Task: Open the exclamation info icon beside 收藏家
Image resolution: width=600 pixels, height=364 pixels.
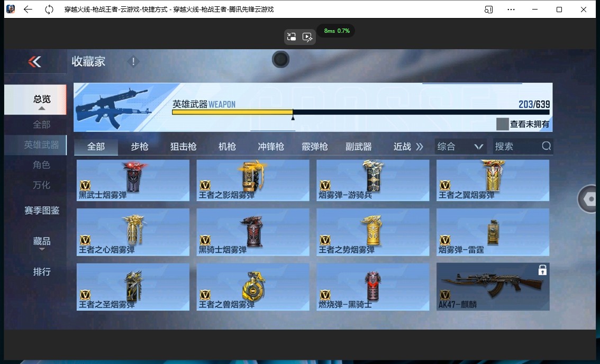Action: (x=133, y=61)
